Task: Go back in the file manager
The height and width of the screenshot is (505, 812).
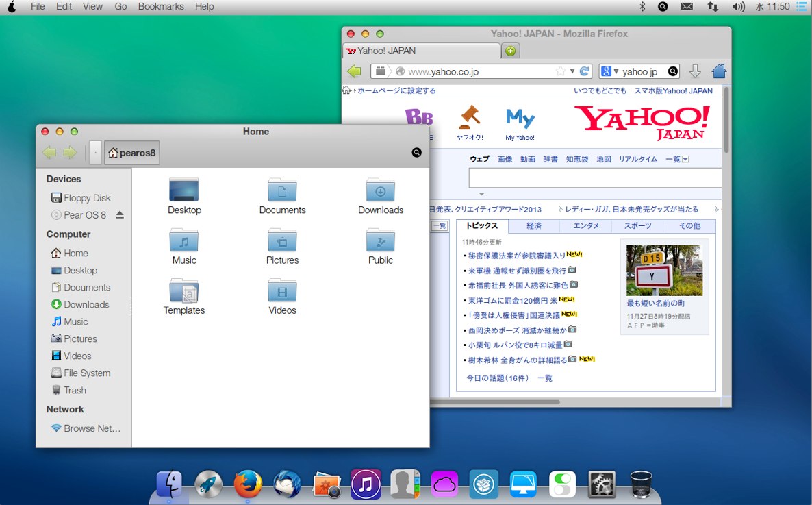Action: (x=49, y=152)
